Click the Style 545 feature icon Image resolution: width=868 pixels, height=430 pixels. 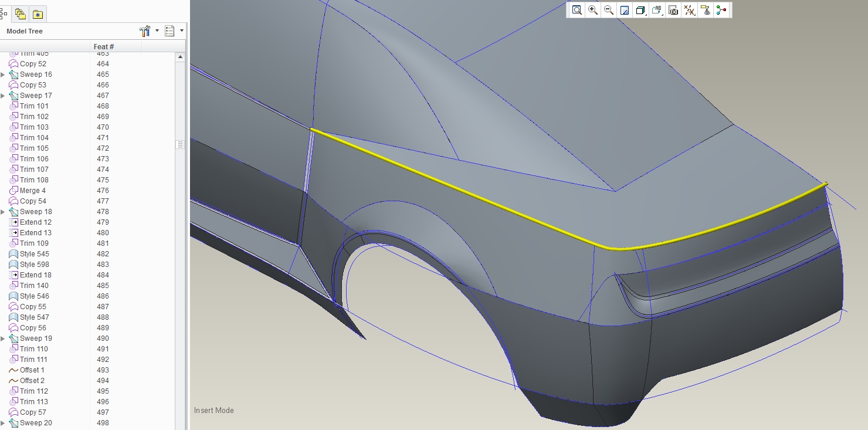pos(13,254)
